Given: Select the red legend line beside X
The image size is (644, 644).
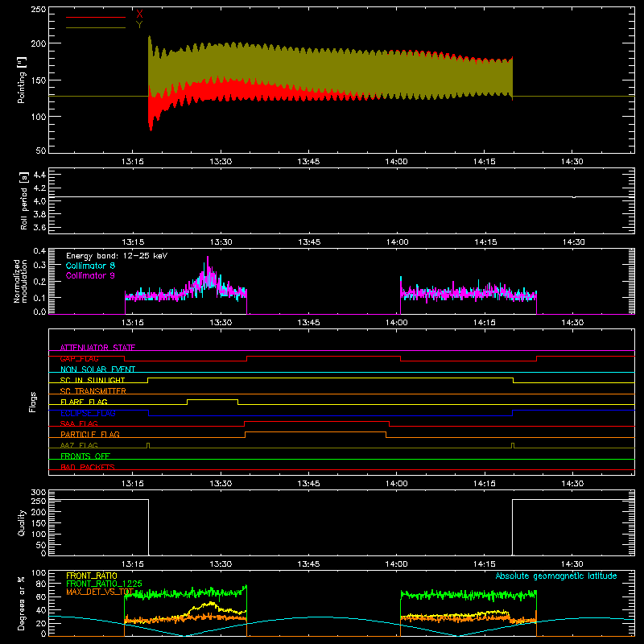Looking at the screenshot, I should [96, 17].
